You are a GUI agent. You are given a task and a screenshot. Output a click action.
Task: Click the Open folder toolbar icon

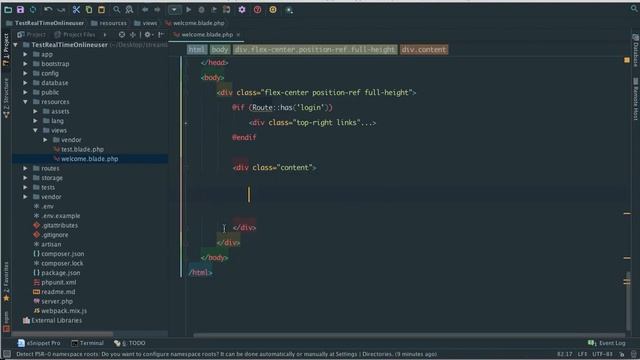(8, 9)
